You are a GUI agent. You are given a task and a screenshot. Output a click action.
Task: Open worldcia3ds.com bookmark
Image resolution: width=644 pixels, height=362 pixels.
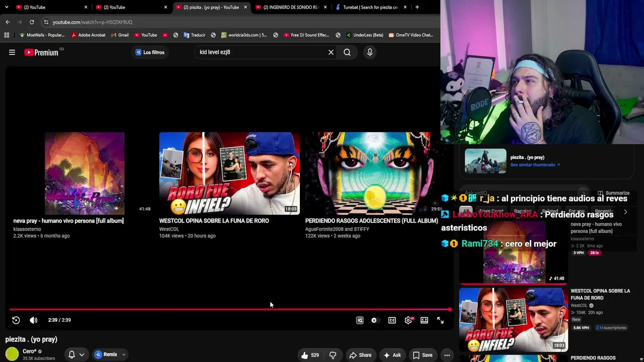coord(244,35)
